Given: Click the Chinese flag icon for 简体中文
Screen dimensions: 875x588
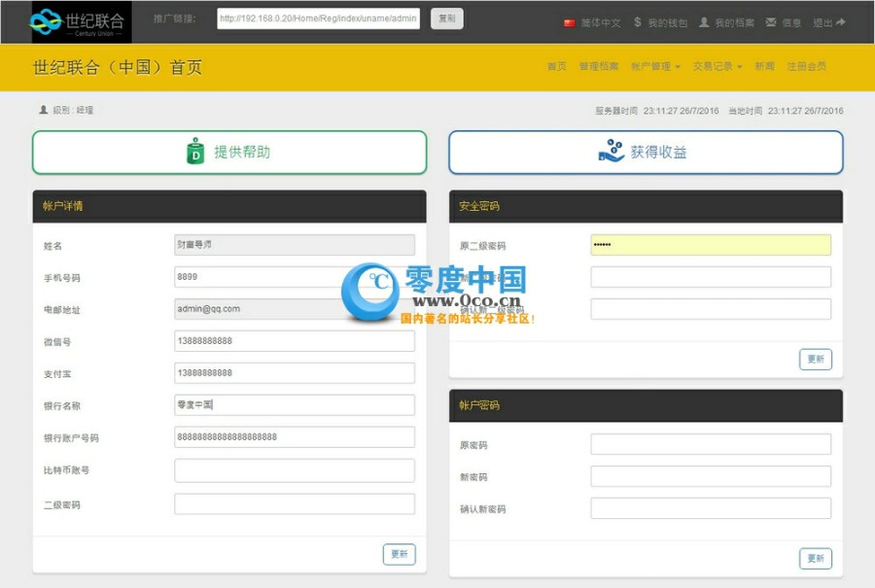Looking at the screenshot, I should pos(569,22).
